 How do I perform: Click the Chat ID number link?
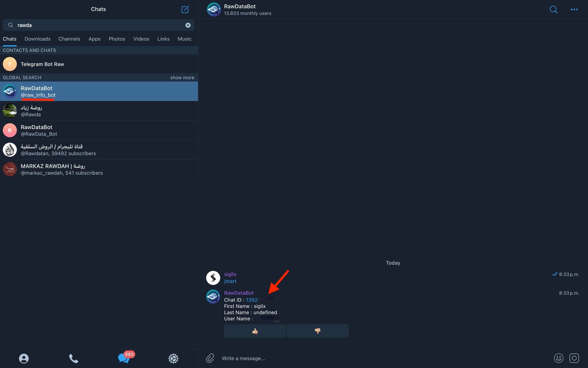pyautogui.click(x=252, y=300)
